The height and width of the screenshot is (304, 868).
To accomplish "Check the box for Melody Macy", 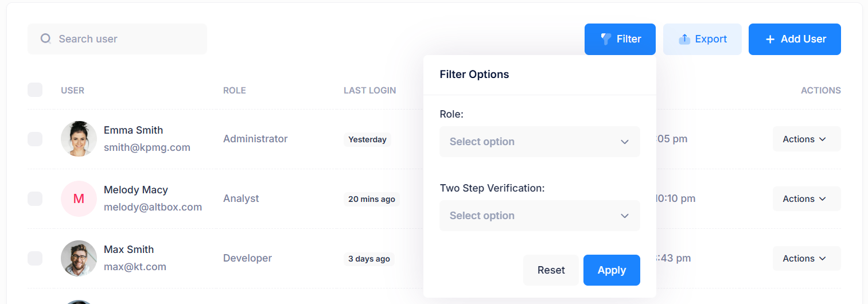I will pyautogui.click(x=35, y=198).
